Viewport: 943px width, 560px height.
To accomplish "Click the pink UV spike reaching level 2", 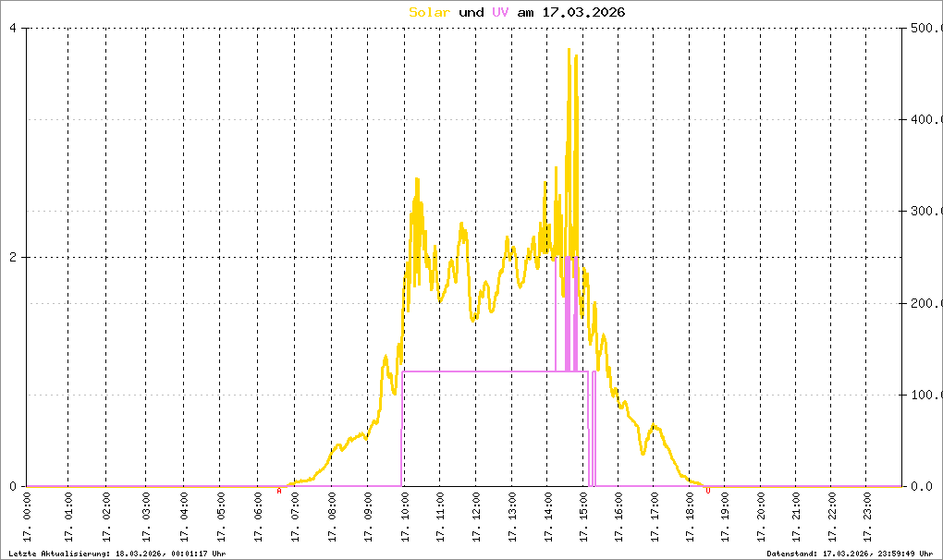I will click(x=568, y=312).
